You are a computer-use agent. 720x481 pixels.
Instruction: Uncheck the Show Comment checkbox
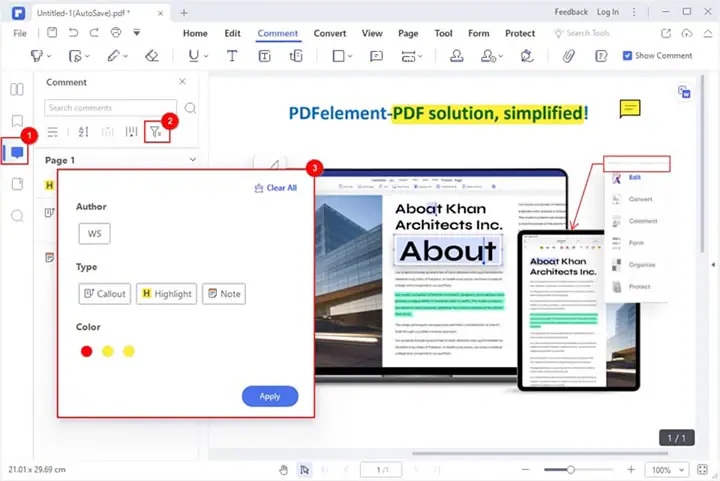(x=627, y=56)
